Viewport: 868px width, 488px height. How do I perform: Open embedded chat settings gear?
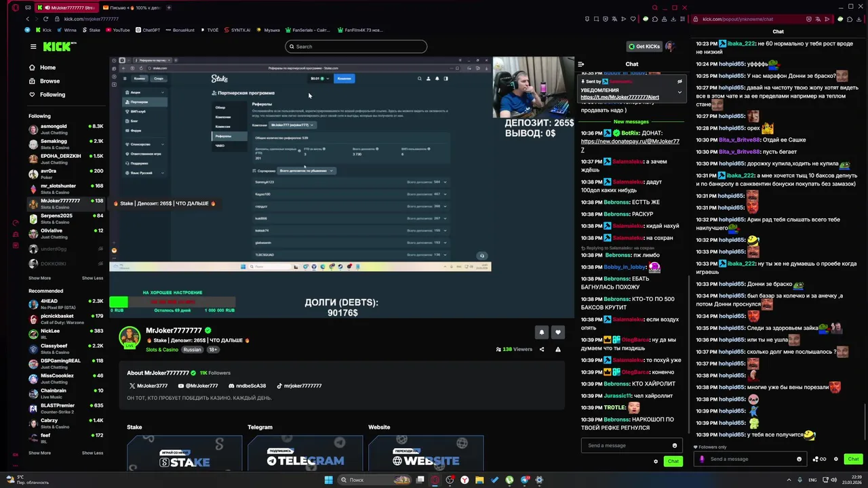point(656,462)
